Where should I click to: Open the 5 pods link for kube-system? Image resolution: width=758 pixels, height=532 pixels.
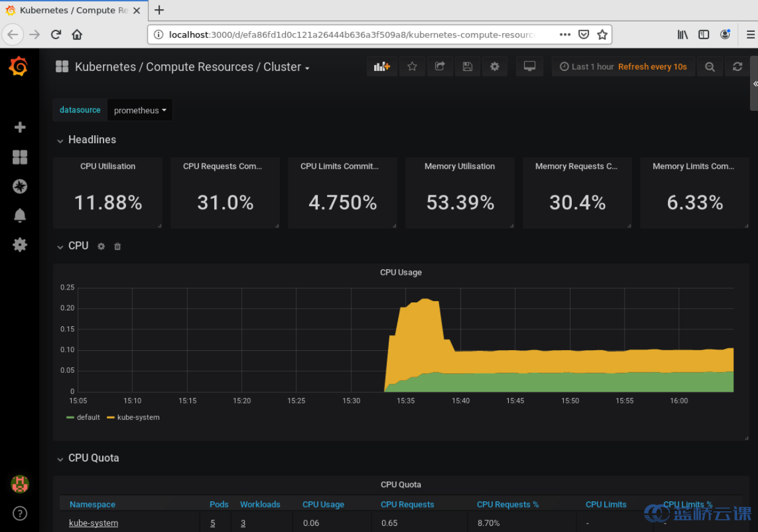[x=212, y=523]
